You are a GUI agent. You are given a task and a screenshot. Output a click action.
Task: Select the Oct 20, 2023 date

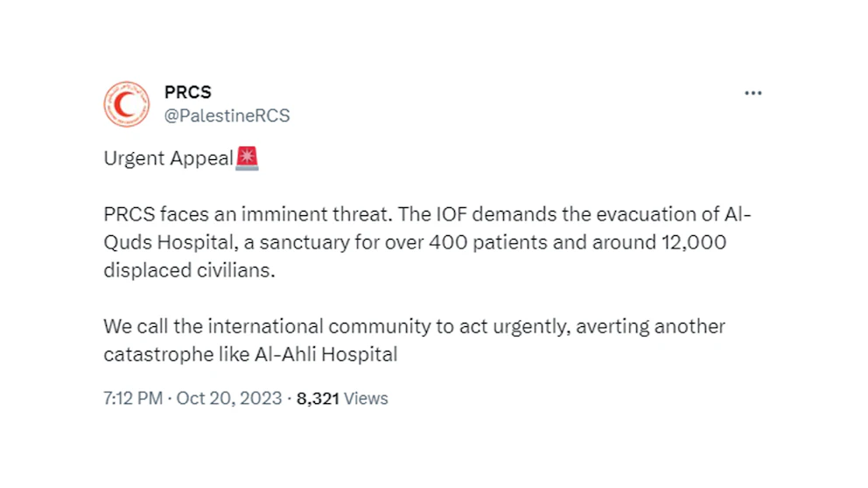click(229, 399)
